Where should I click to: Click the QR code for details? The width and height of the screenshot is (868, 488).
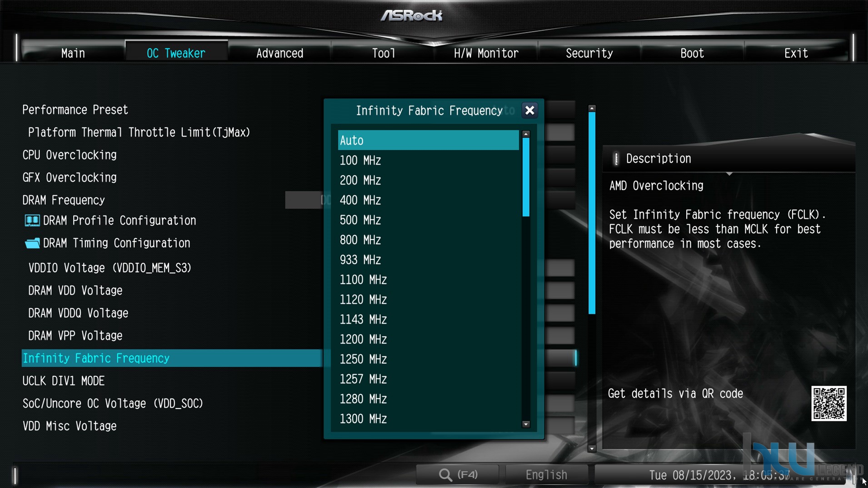pyautogui.click(x=829, y=403)
